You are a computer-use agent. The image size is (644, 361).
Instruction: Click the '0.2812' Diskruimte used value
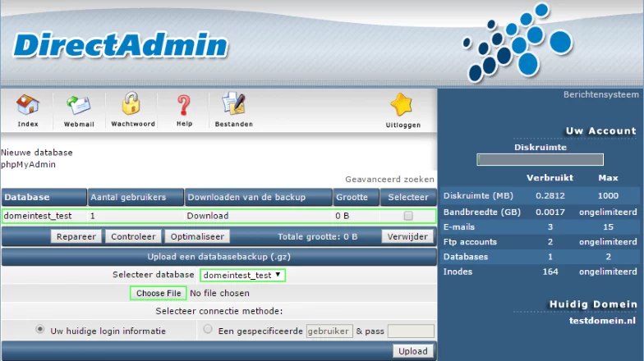(x=550, y=195)
